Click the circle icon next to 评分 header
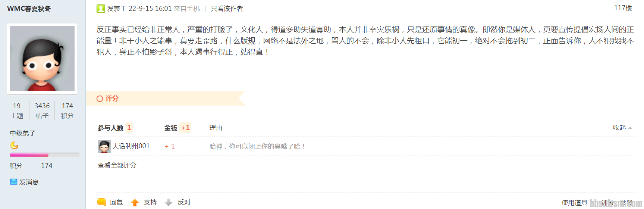This screenshot has width=644, height=209. [x=100, y=99]
